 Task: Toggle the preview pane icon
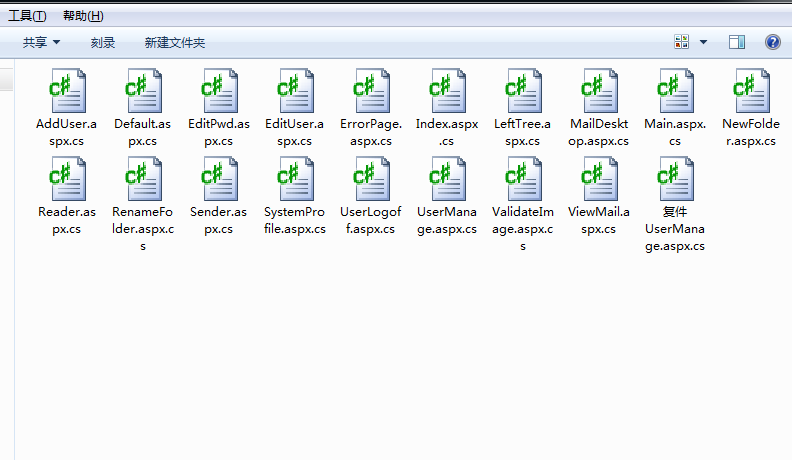coord(737,42)
